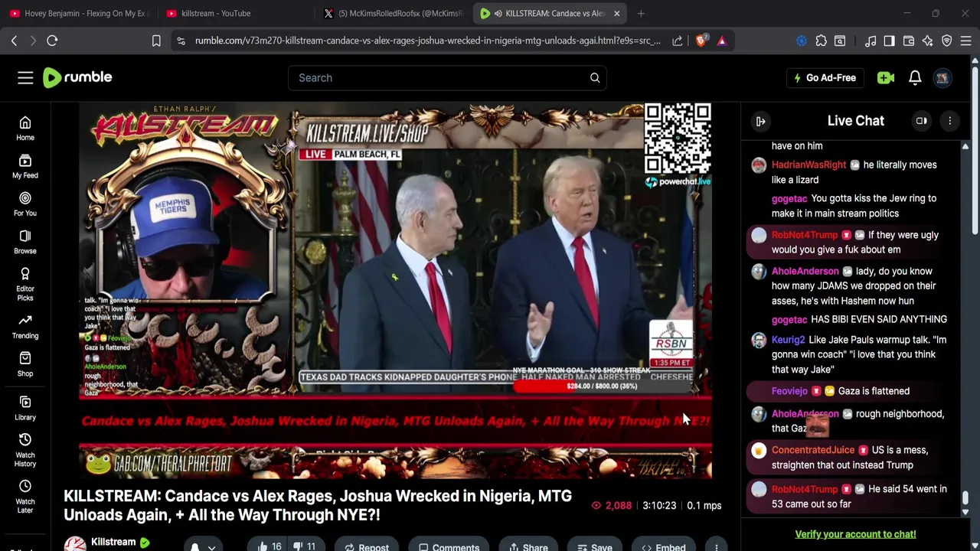Click the Brave Rewards triangle icon

point(721,41)
